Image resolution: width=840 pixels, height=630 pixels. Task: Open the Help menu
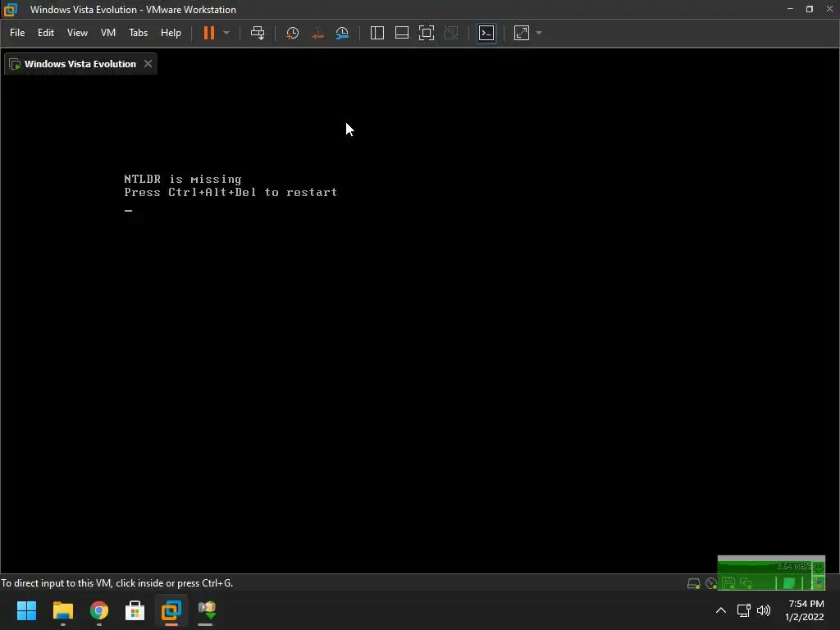[x=171, y=33]
